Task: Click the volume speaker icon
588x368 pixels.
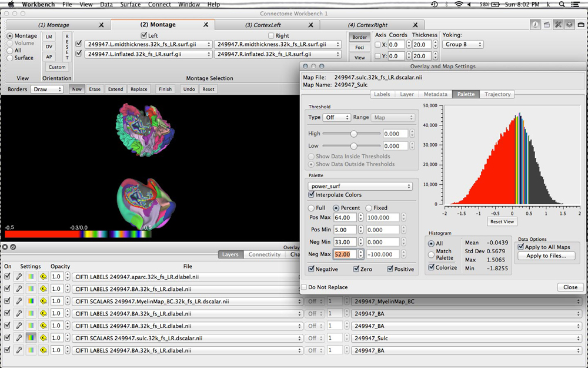Action: tap(469, 5)
